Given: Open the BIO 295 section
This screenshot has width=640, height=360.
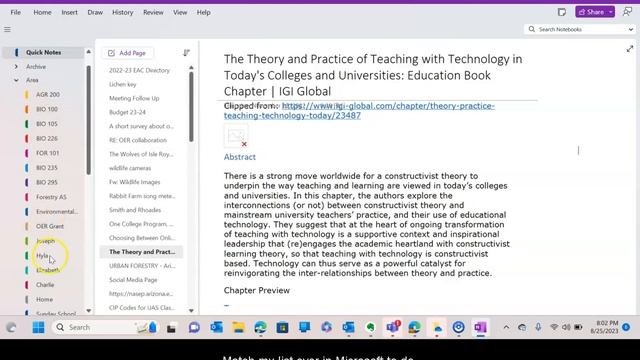Looking at the screenshot, I should [x=47, y=182].
